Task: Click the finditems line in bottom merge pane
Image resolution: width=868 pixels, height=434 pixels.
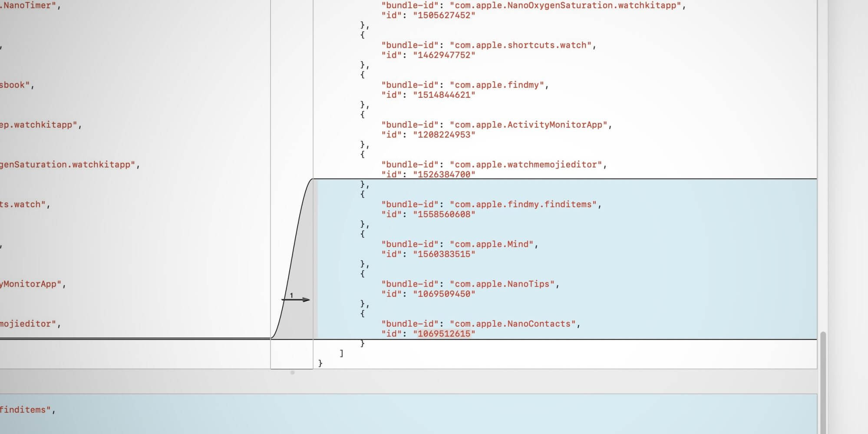Action: click(28, 410)
